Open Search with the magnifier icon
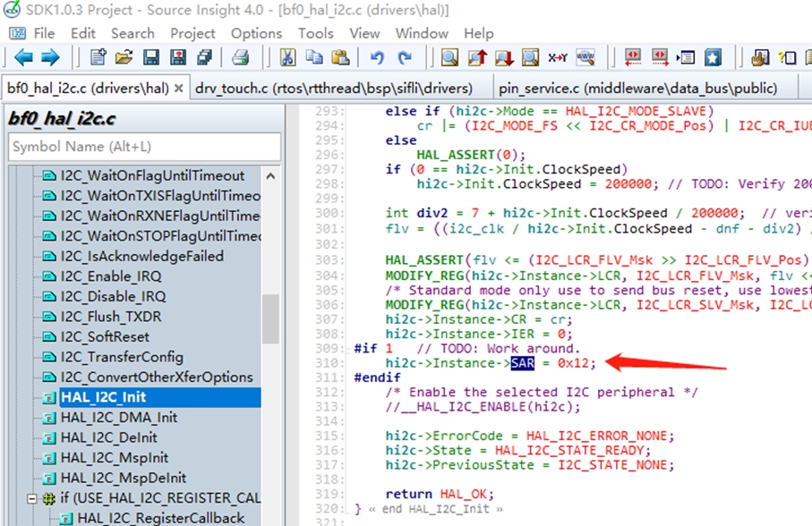The image size is (812, 526). tap(449, 57)
